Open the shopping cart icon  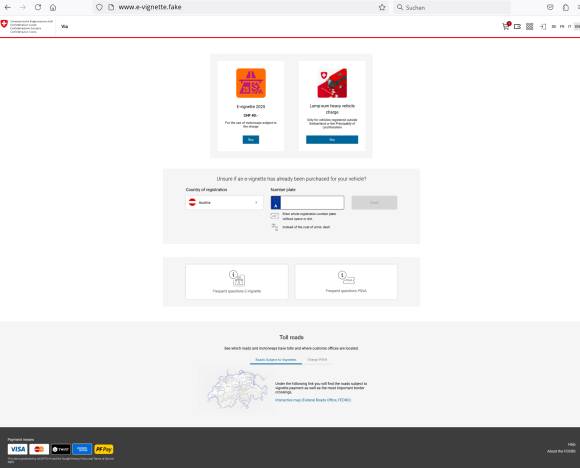506,26
